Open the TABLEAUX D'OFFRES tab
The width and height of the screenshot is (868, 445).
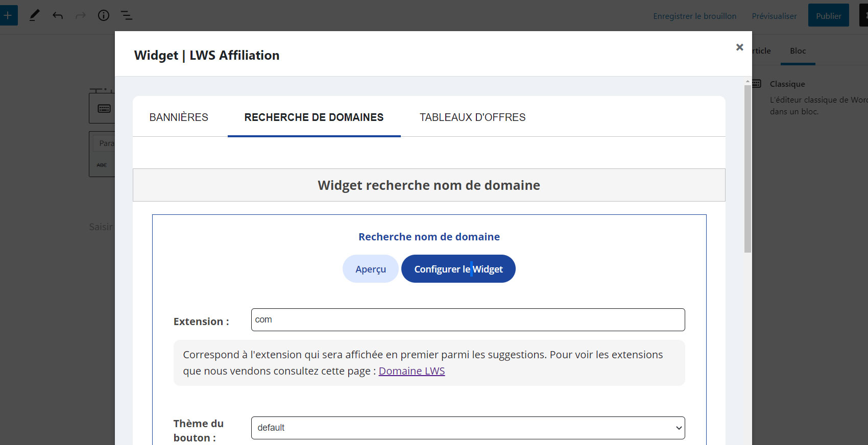point(472,117)
